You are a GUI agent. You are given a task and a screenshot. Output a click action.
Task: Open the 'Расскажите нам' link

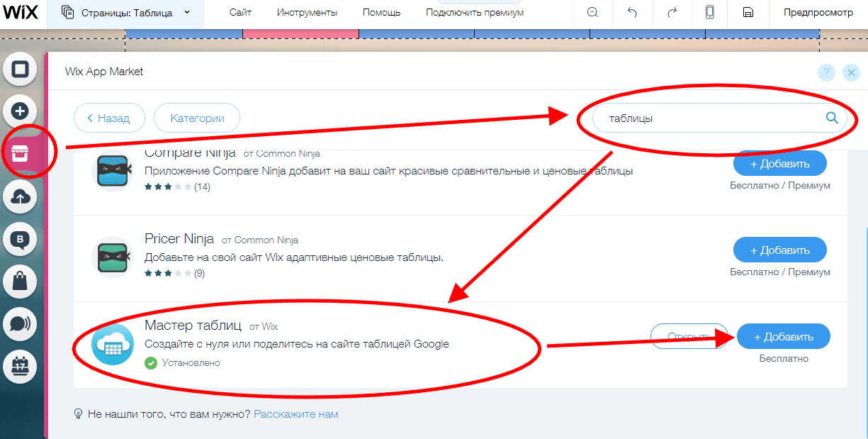(x=295, y=414)
